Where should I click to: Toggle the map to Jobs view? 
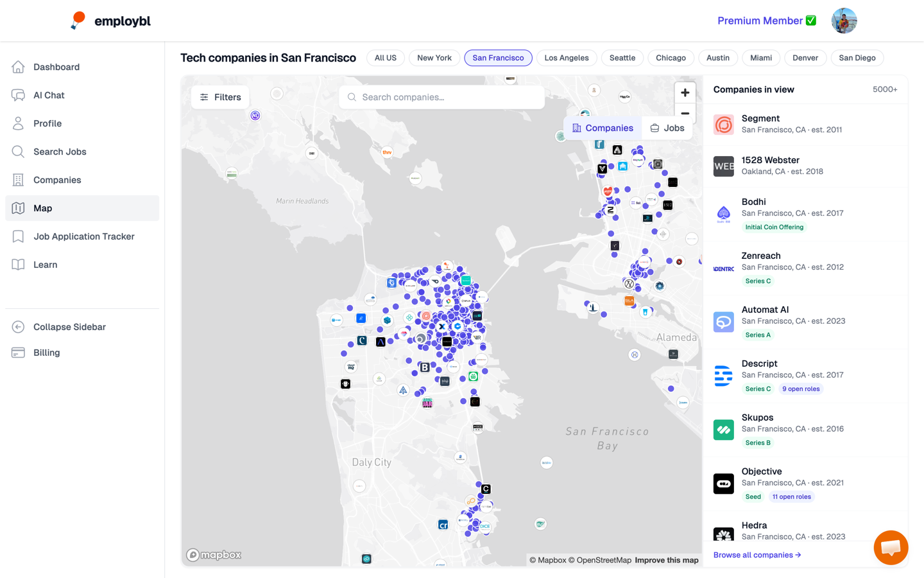point(667,128)
